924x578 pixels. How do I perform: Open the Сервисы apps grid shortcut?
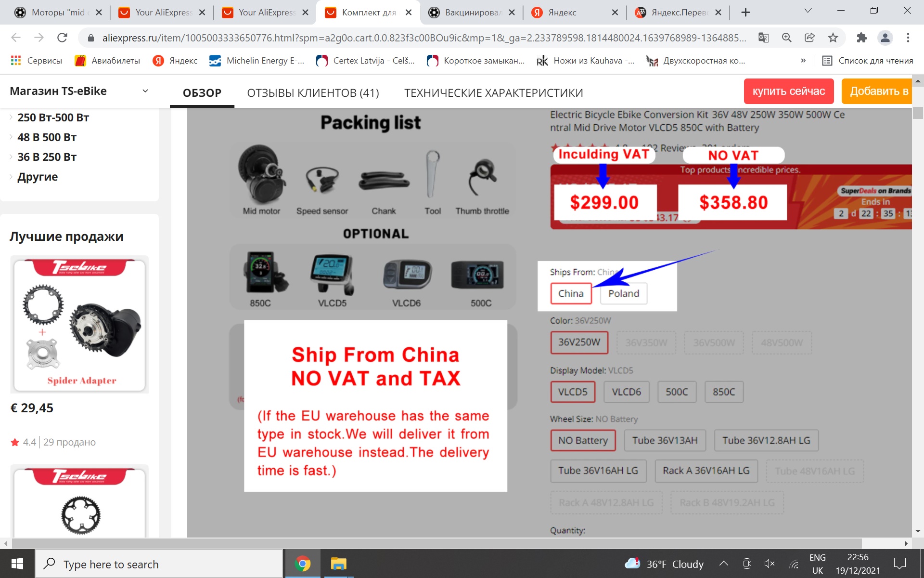[37, 60]
